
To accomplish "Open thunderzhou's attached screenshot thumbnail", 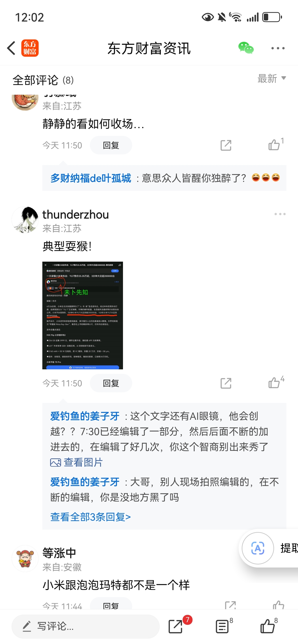I will coord(83,315).
